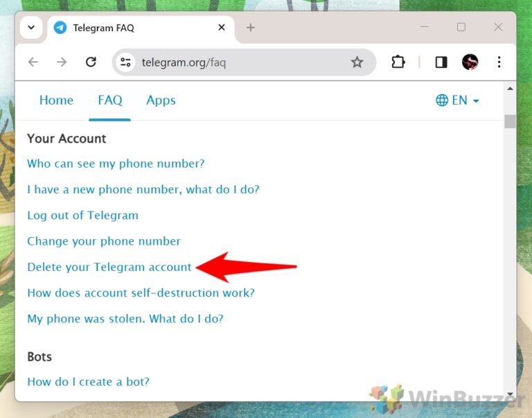The image size is (532, 418).
Task: Go to the Home page tab
Action: 56,101
